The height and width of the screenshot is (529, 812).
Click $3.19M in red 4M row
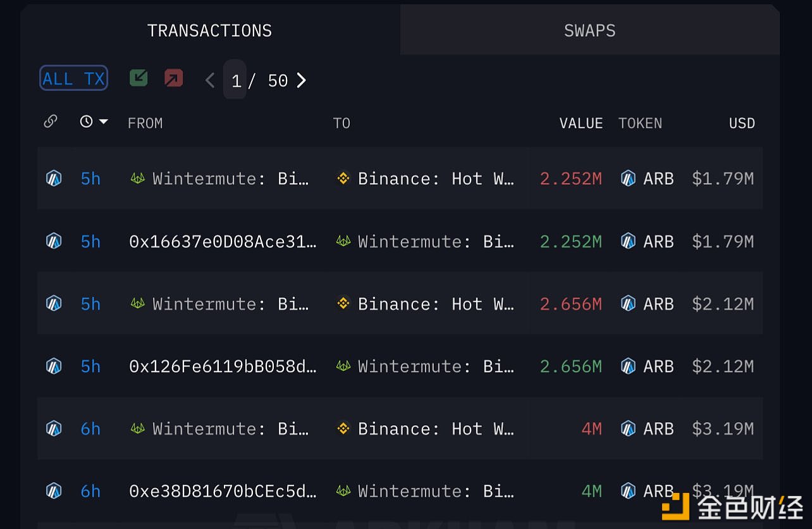pyautogui.click(x=723, y=428)
